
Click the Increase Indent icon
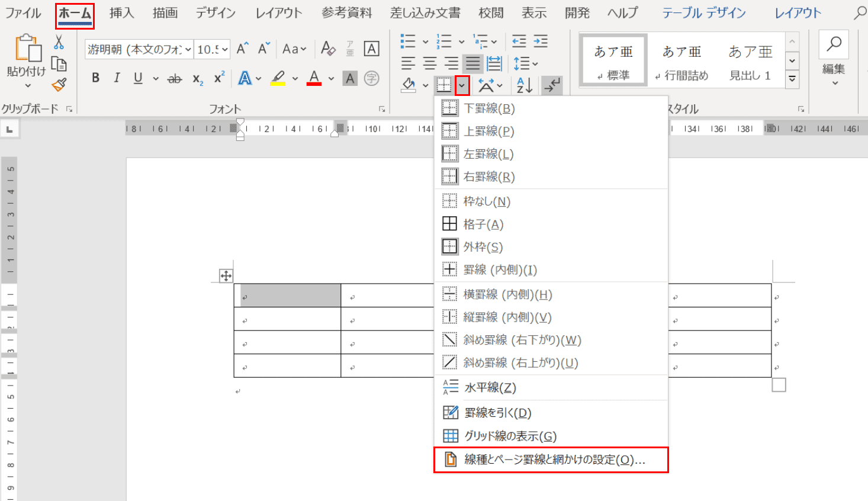click(541, 41)
